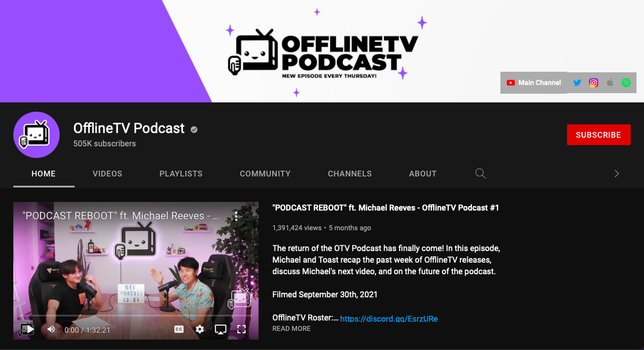The height and width of the screenshot is (350, 644).
Task: View the About tab
Action: [423, 174]
